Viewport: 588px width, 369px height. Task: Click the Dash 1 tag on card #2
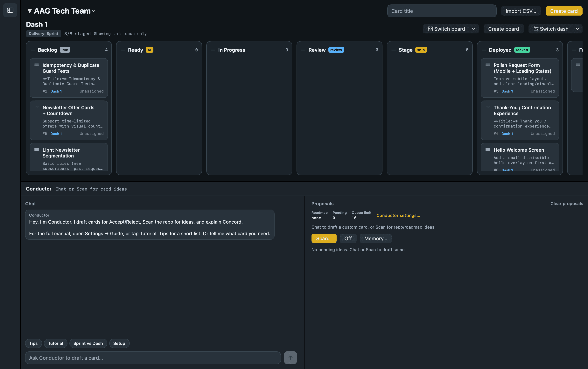pyautogui.click(x=56, y=91)
